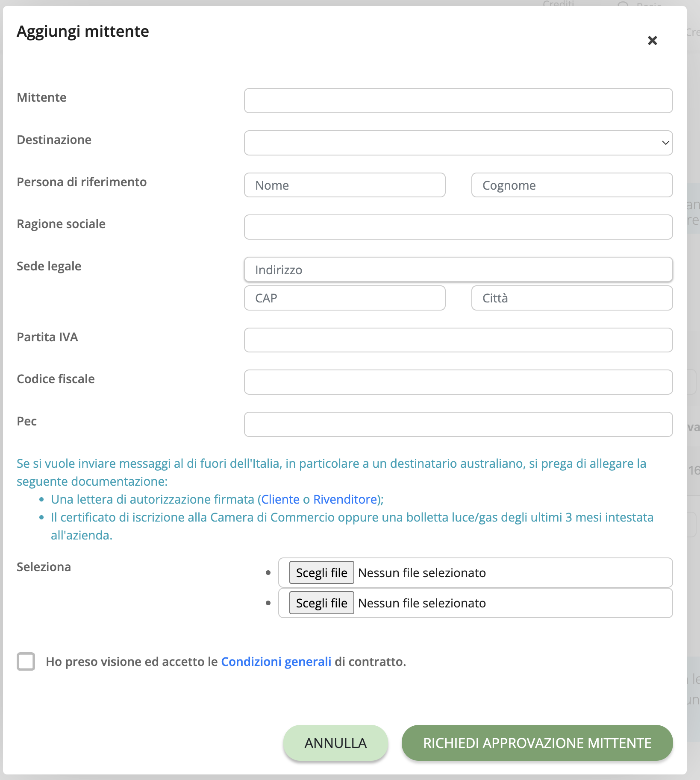The width and height of the screenshot is (700, 780).
Task: Click the Mittente text field
Action: [x=458, y=100]
